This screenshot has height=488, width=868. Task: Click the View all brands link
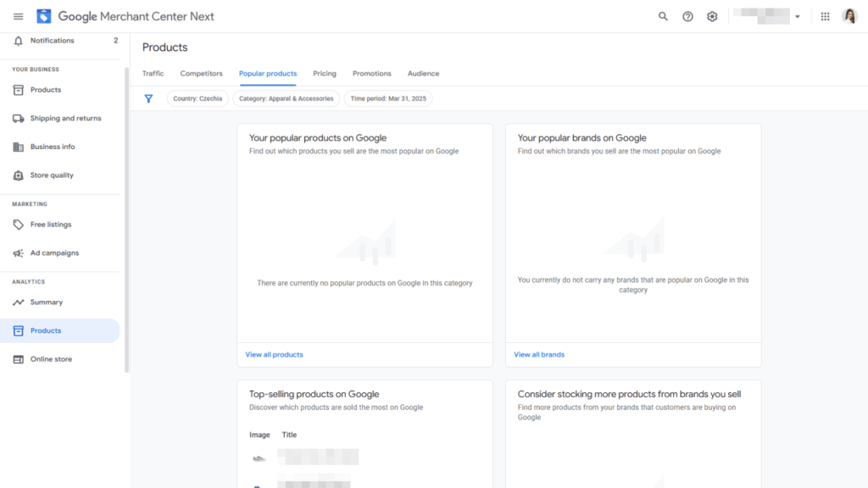(538, 354)
